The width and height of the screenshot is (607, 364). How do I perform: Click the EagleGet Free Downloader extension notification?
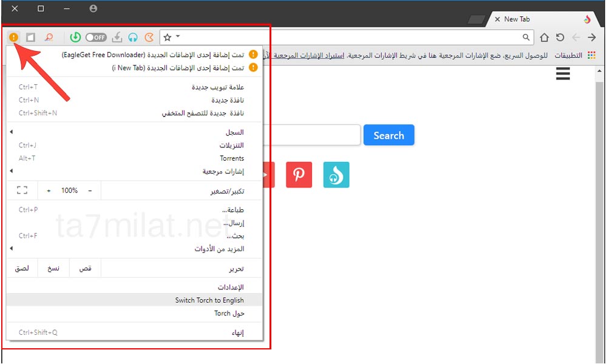[x=134, y=55]
